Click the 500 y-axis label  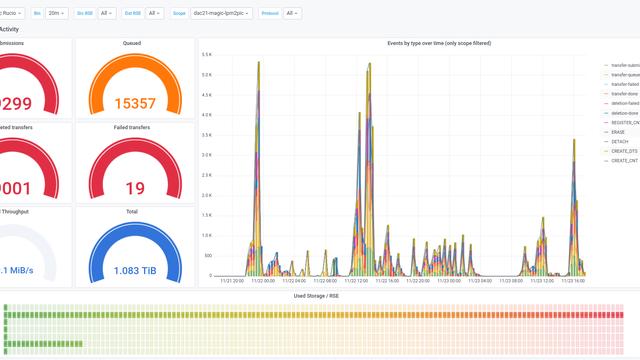[x=208, y=256]
